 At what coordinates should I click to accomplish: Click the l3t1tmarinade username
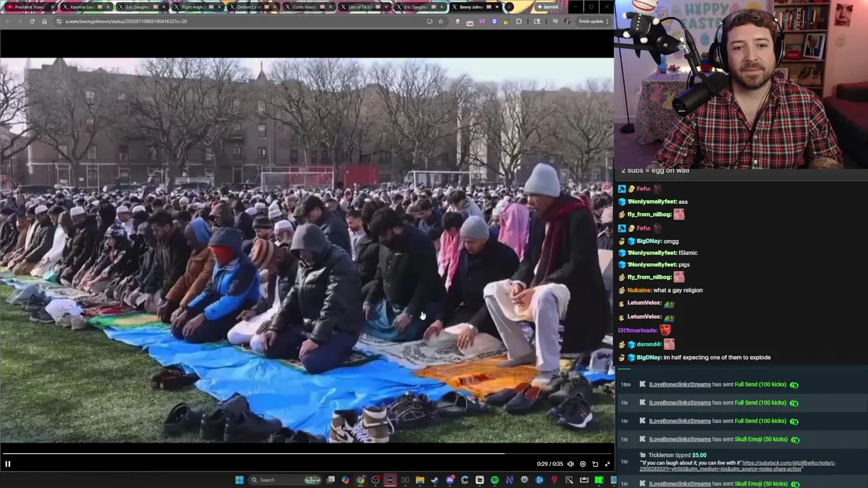637,331
